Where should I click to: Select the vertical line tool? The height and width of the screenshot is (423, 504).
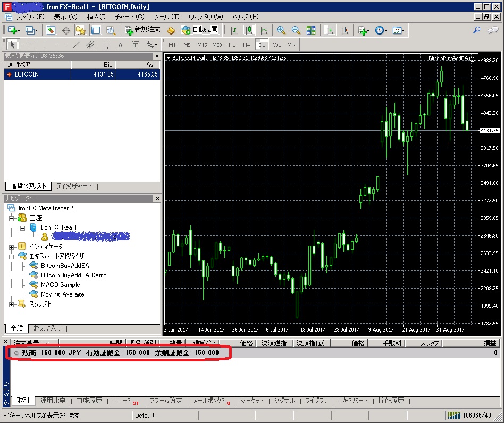pos(46,45)
